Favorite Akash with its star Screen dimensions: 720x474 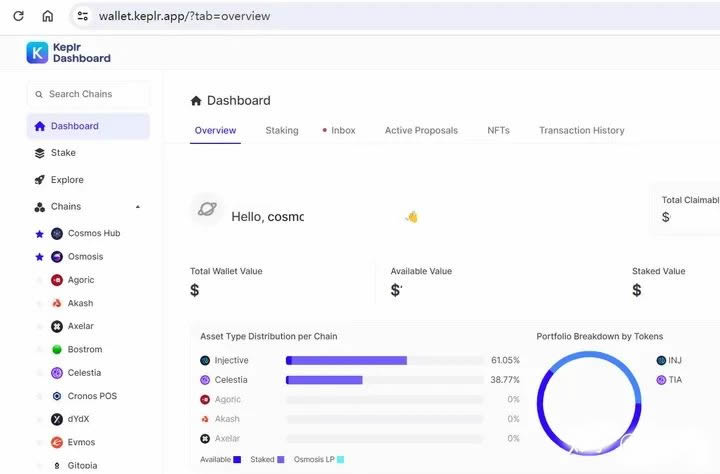click(x=39, y=303)
